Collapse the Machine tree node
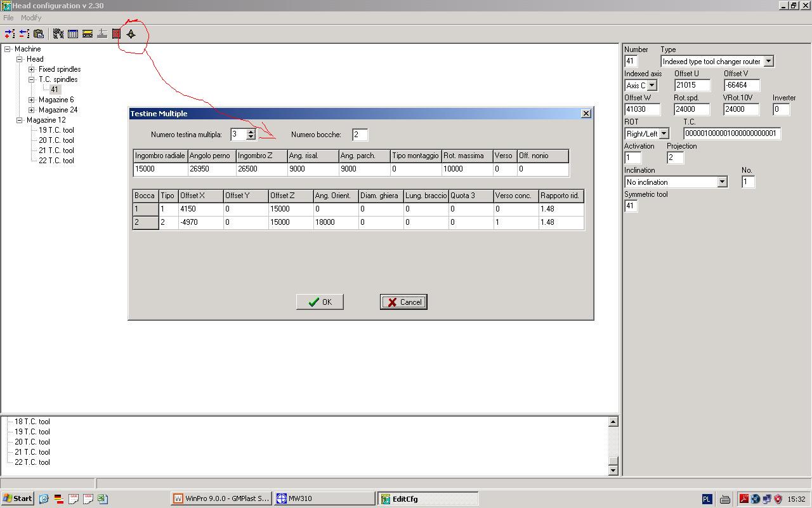Image resolution: width=812 pixels, height=508 pixels. pyautogui.click(x=8, y=49)
